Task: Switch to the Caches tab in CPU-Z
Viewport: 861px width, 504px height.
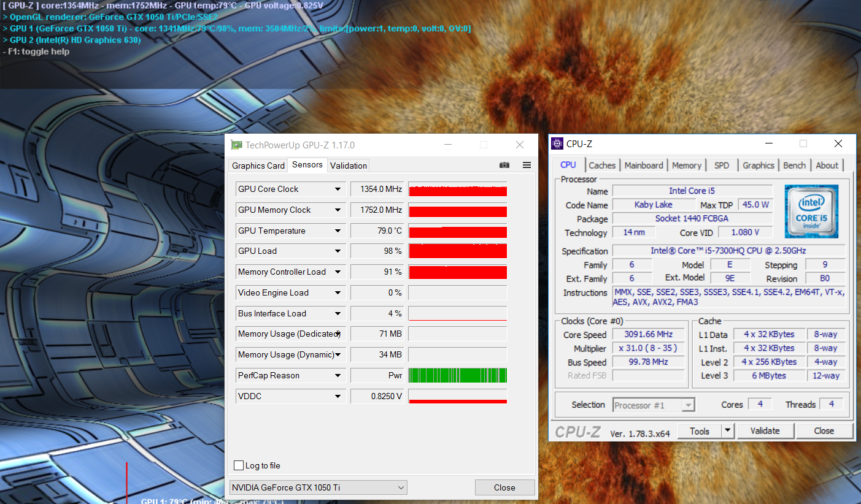Action: [x=602, y=166]
